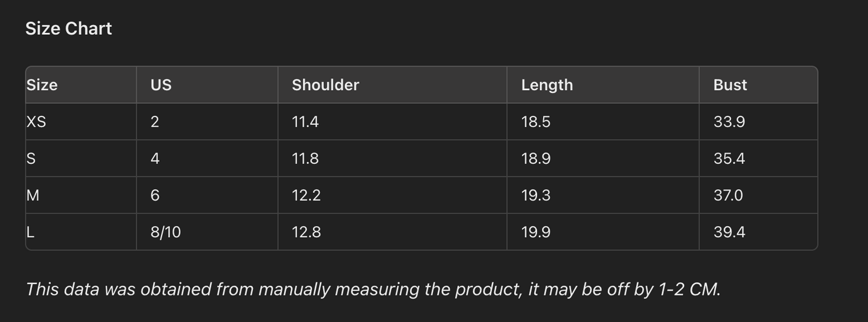Screen dimensions: 868x322
Task: Select the US size 8/10 cell
Action: [x=165, y=232]
